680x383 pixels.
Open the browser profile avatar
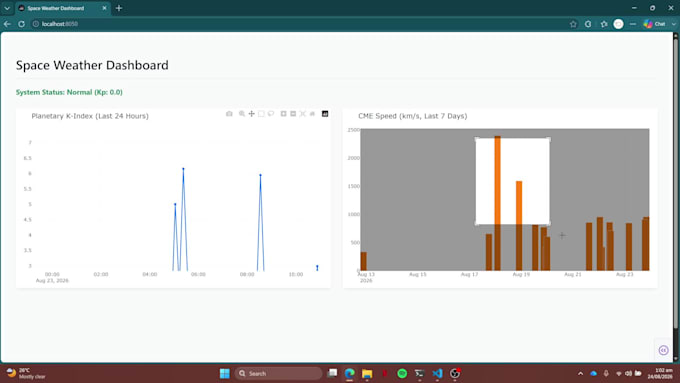coord(618,24)
